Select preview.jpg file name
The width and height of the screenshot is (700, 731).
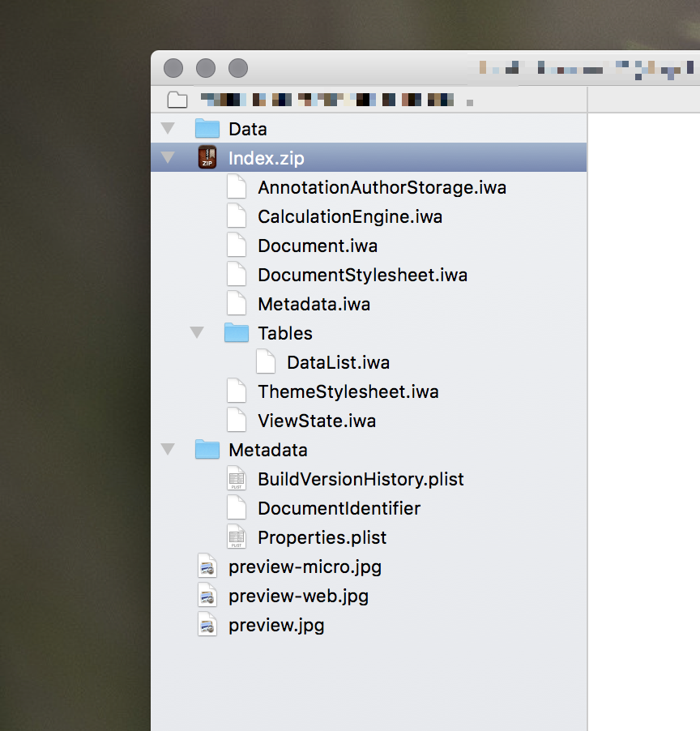[x=276, y=625]
